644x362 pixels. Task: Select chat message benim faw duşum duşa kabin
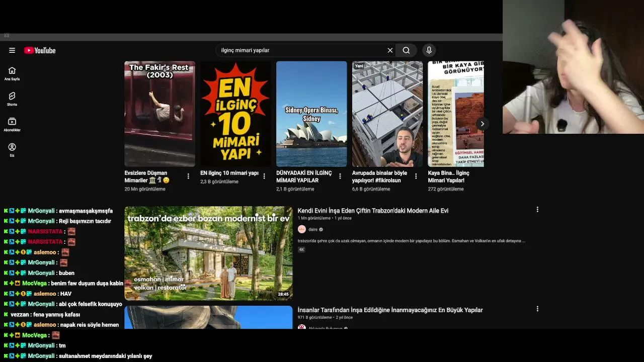87,284
